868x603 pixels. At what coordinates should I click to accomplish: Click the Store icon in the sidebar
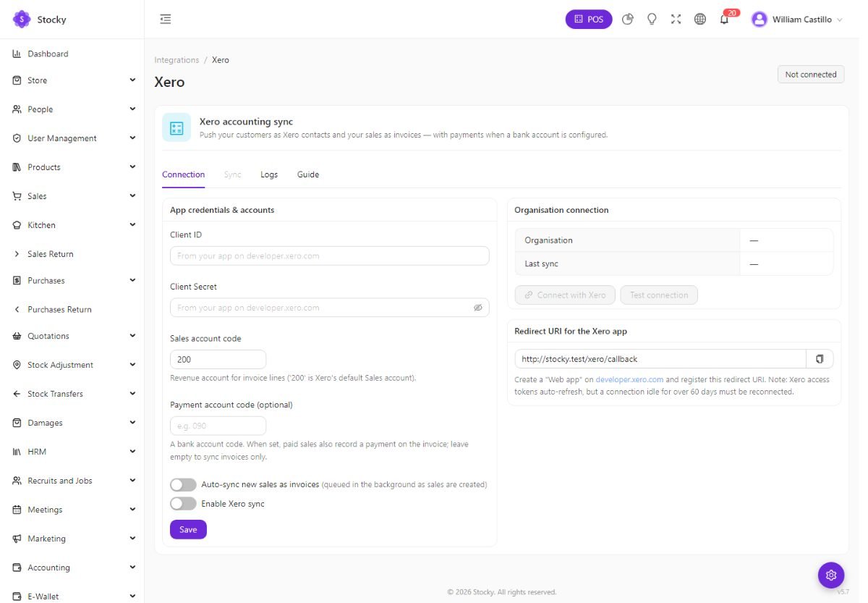pos(17,80)
